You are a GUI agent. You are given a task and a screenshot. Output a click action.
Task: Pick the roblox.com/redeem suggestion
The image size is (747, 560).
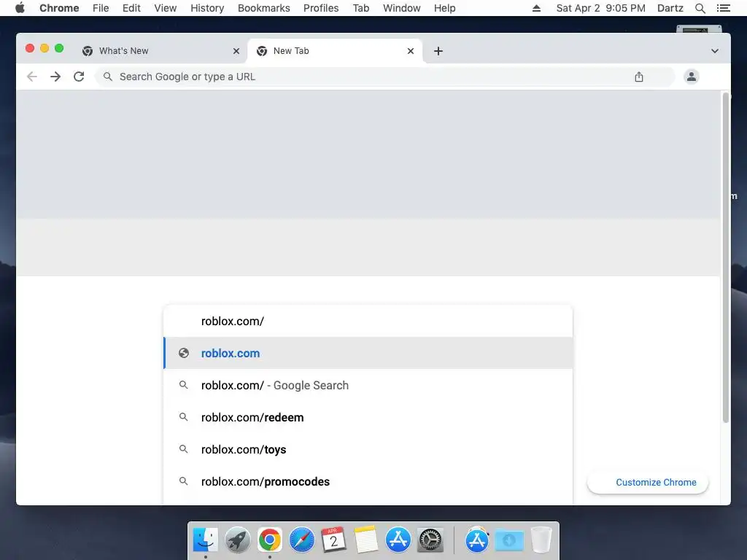pos(368,417)
